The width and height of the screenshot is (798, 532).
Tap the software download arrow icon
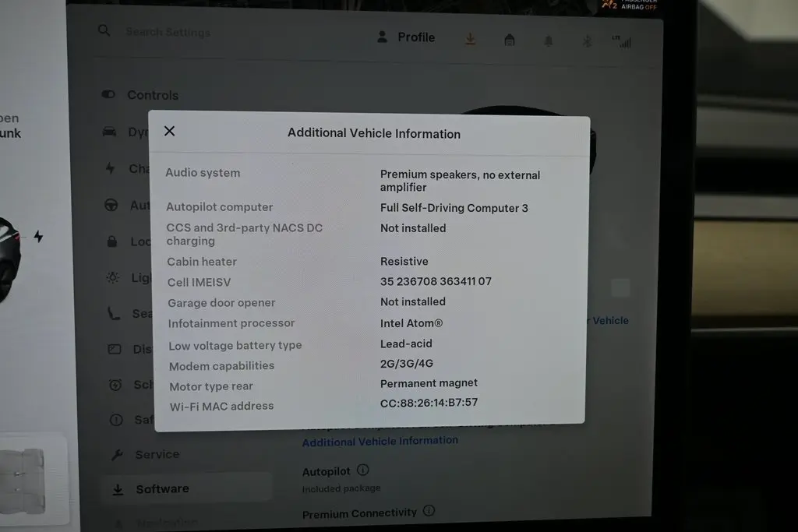click(470, 39)
